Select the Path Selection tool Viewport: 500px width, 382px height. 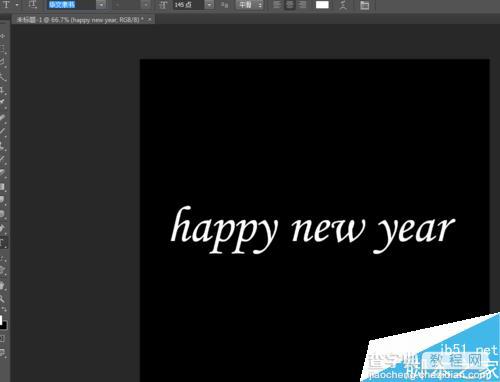point(3,258)
